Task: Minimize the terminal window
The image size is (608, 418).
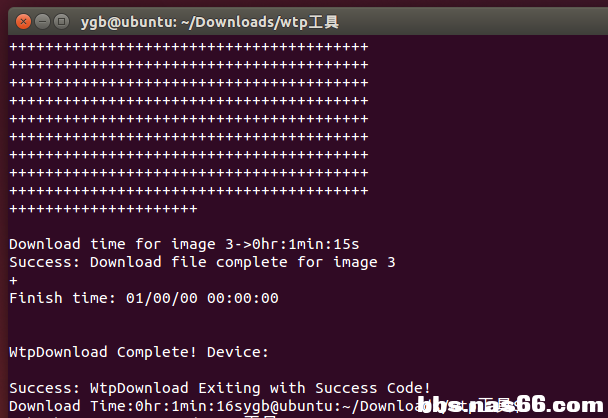Action: pyautogui.click(x=42, y=22)
